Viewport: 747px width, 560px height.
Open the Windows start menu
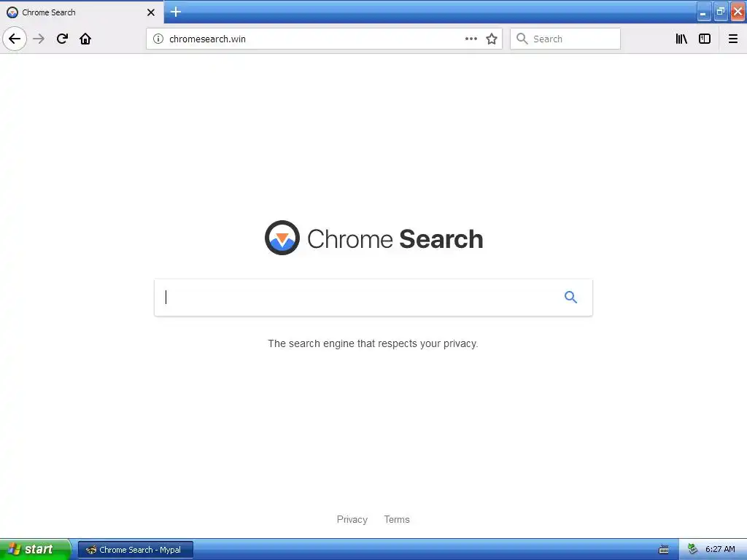point(35,549)
